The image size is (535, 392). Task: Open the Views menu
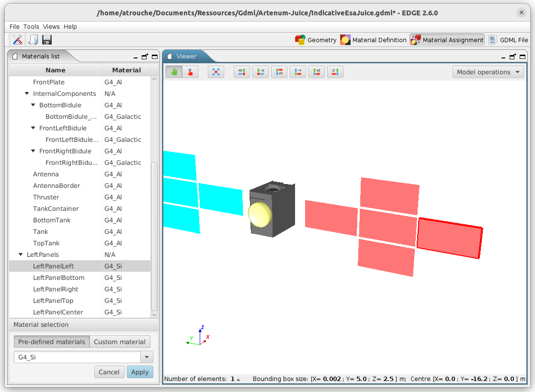(51, 26)
